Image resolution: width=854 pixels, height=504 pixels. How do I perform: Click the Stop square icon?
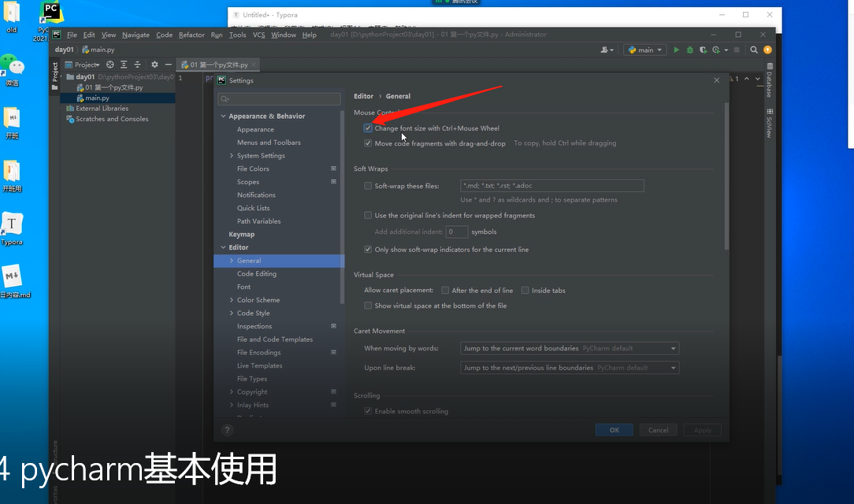point(737,50)
